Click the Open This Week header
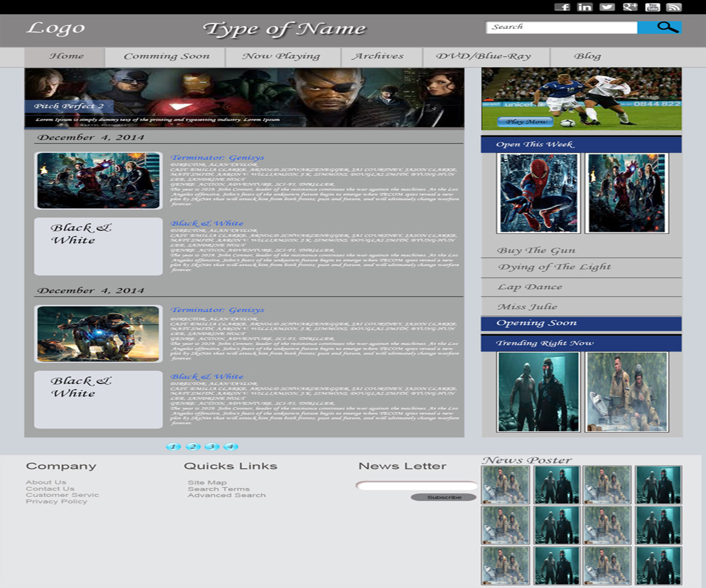706x588 pixels. click(x=581, y=145)
